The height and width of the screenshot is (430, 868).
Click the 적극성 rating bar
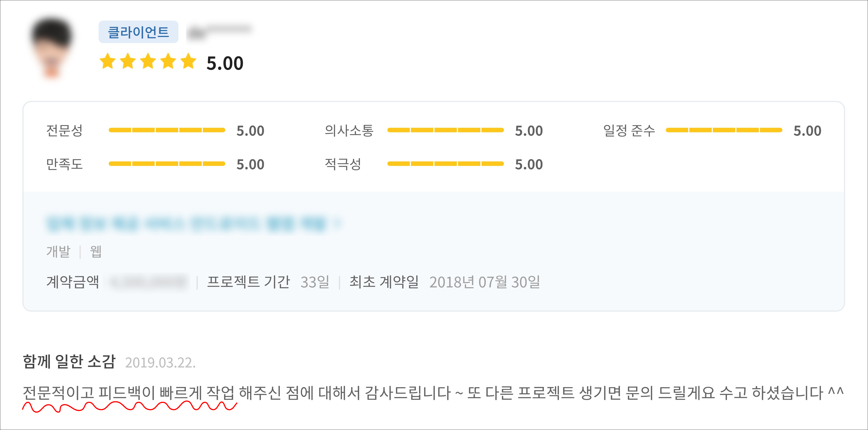(445, 164)
